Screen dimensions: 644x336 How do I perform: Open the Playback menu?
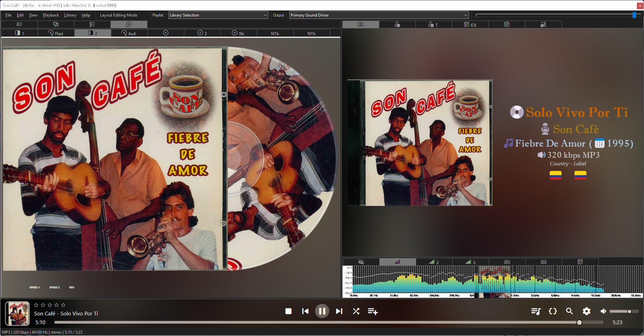[51, 15]
